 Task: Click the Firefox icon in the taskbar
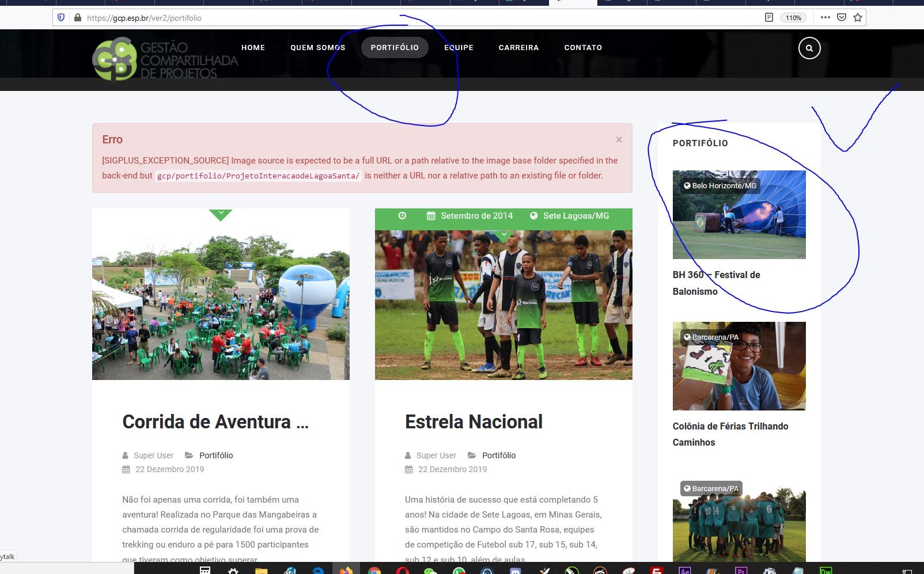(x=346, y=571)
